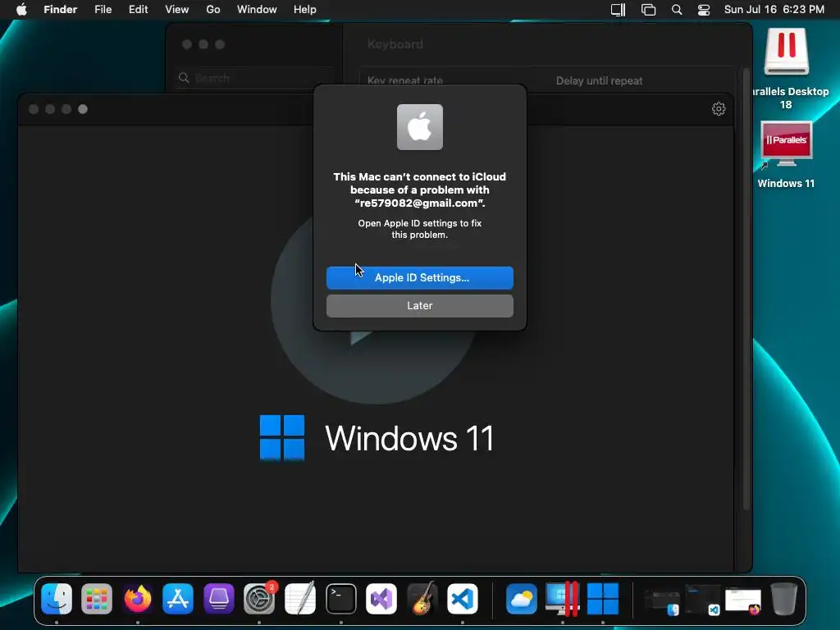The image size is (840, 630).
Task: Open the Trash in the Dock
Action: pos(783,598)
